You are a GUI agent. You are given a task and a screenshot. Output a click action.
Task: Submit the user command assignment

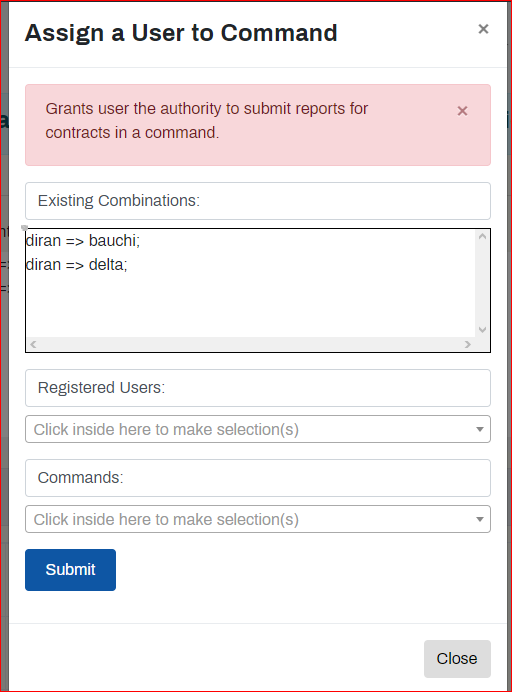click(x=71, y=570)
